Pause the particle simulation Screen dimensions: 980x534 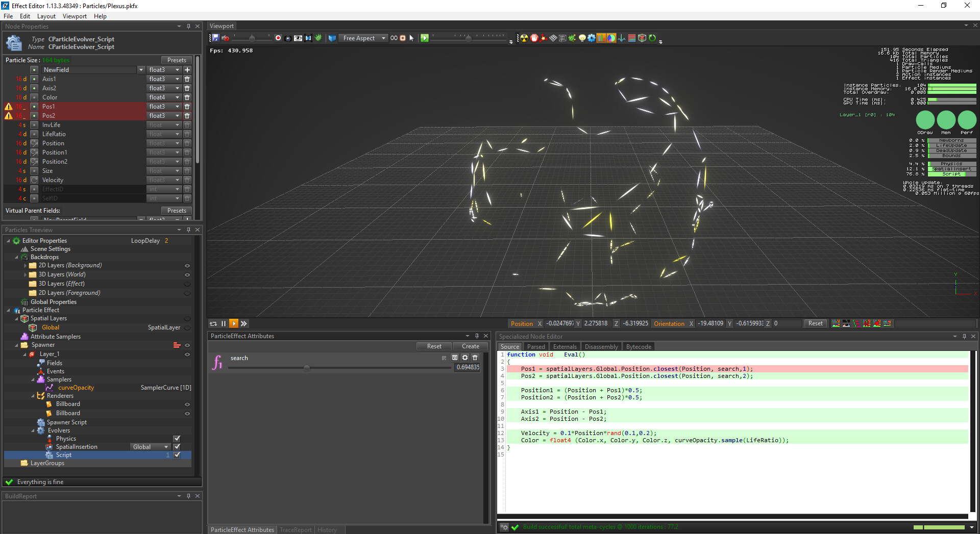tap(224, 323)
